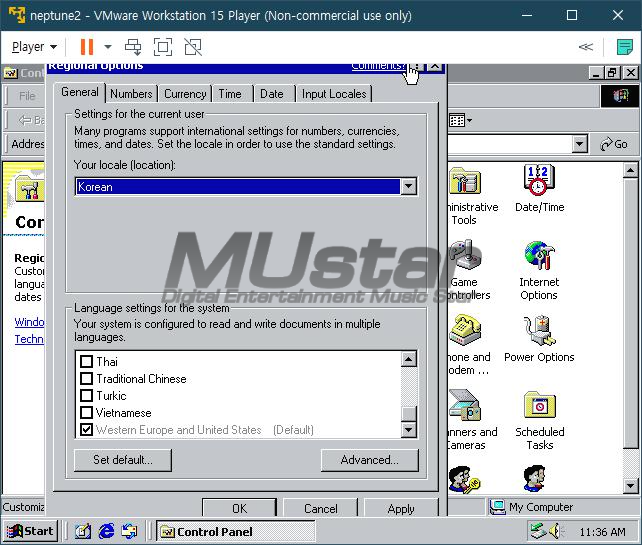Image resolution: width=642 pixels, height=545 pixels.
Task: Toggle Western Europe and United States checkbox
Action: (86, 430)
